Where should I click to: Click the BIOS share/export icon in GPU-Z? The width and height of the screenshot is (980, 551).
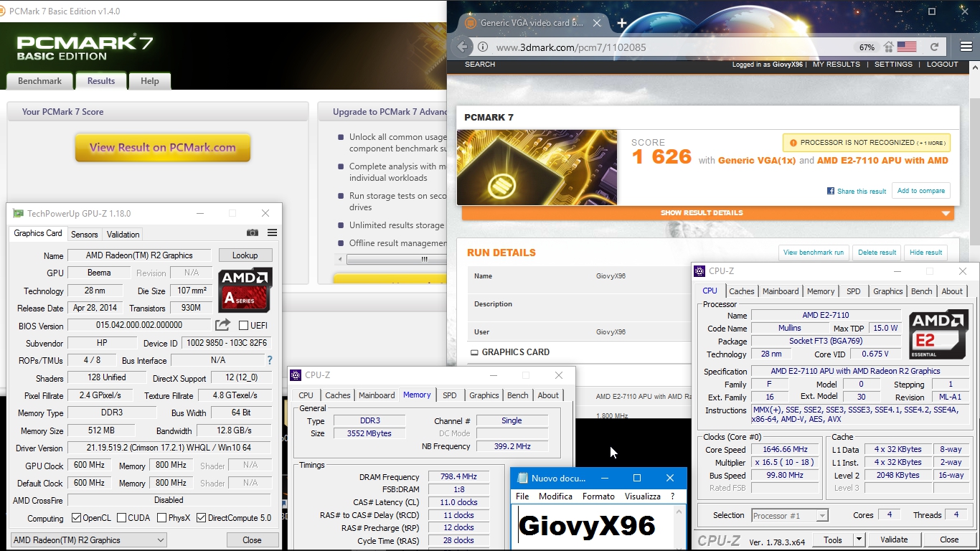223,325
